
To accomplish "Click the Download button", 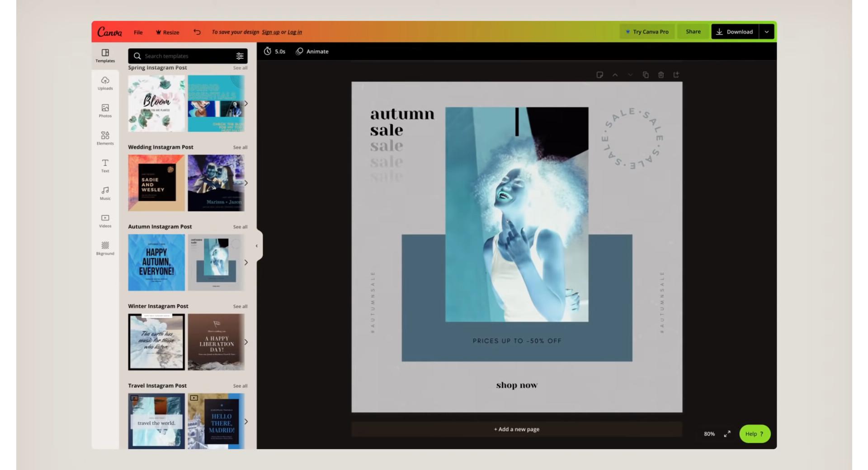I will pyautogui.click(x=735, y=32).
